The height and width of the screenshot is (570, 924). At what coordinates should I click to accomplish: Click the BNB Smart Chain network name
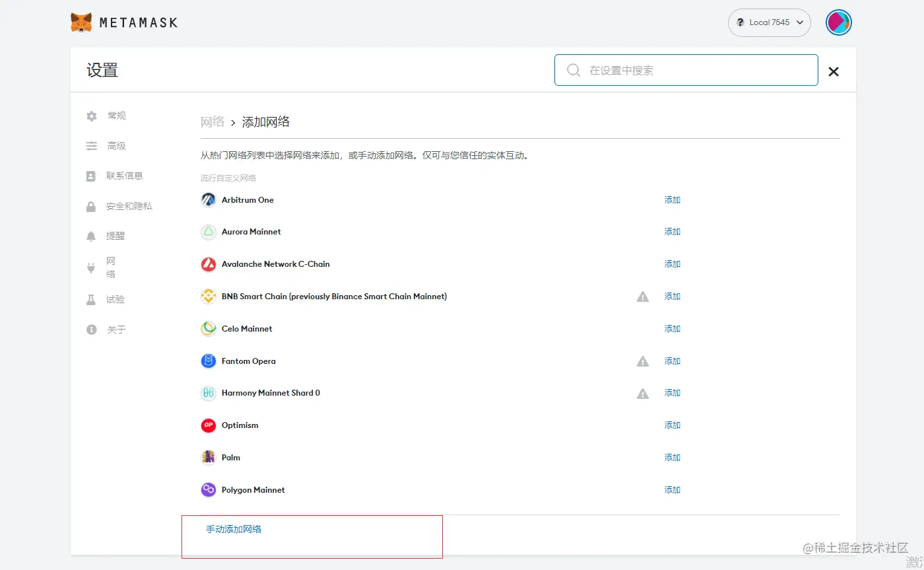[x=335, y=297]
